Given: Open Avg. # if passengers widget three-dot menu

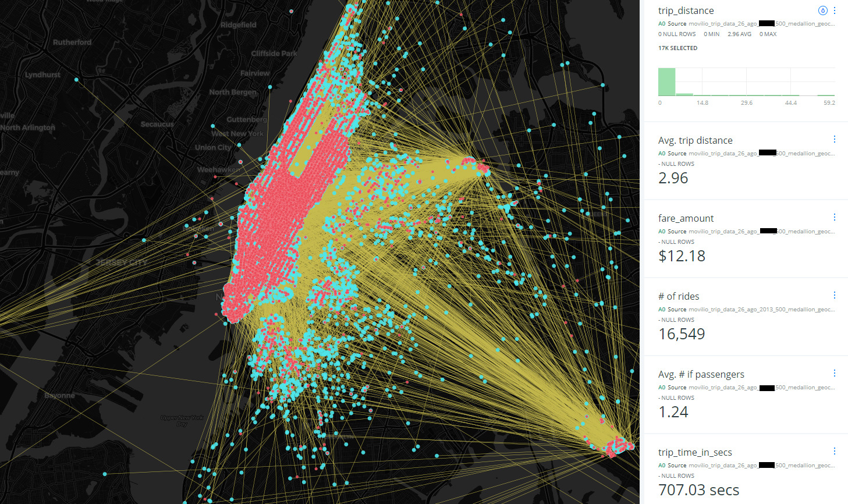Looking at the screenshot, I should coord(835,373).
